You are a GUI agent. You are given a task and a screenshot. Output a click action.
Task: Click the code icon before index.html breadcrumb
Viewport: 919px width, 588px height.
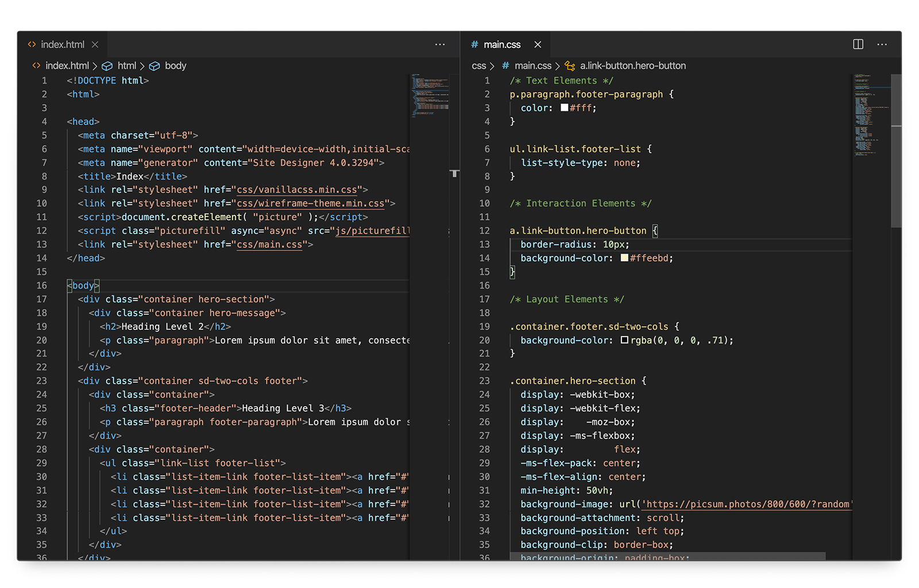37,65
